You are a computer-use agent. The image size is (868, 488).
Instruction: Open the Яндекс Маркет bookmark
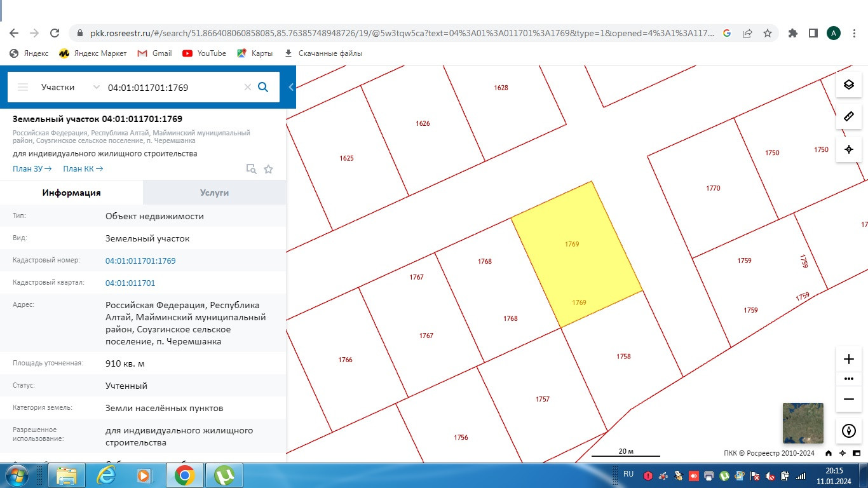93,53
